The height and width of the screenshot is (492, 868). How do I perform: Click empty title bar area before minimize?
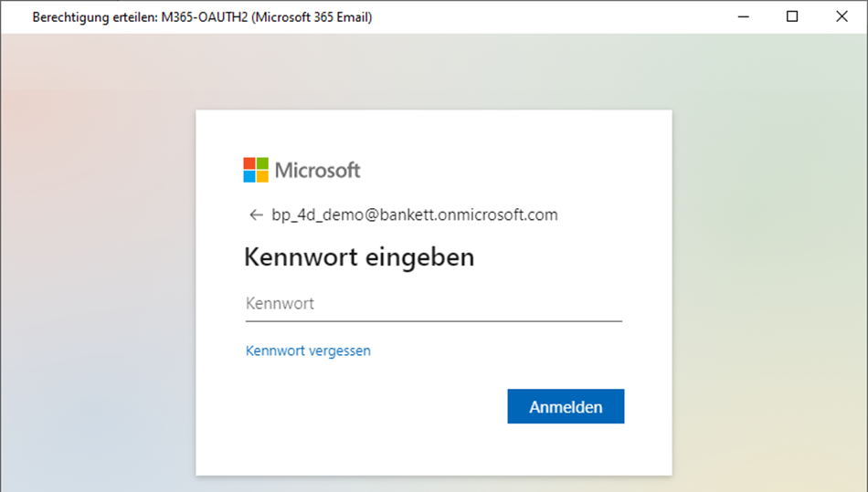point(548,16)
